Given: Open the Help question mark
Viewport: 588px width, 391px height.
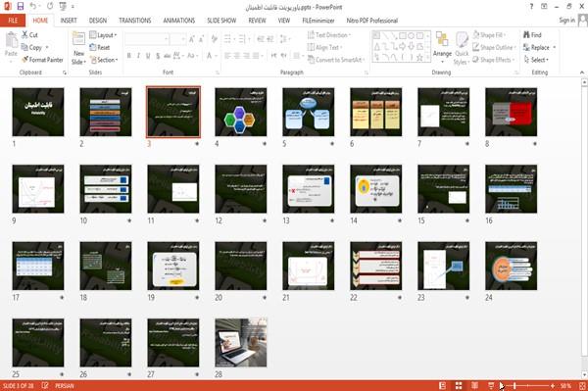Looking at the screenshot, I should 531,7.
